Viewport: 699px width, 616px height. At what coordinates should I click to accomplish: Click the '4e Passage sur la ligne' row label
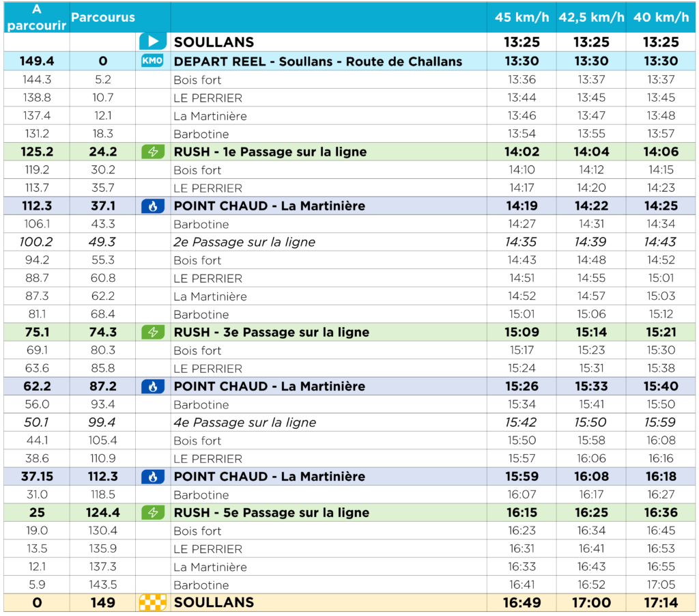tap(244, 423)
